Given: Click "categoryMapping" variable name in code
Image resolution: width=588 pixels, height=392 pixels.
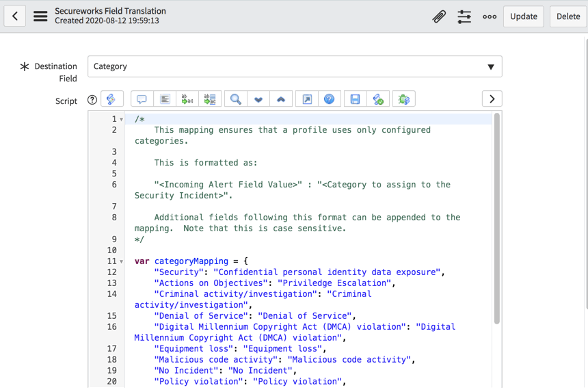Looking at the screenshot, I should coord(191,261).
